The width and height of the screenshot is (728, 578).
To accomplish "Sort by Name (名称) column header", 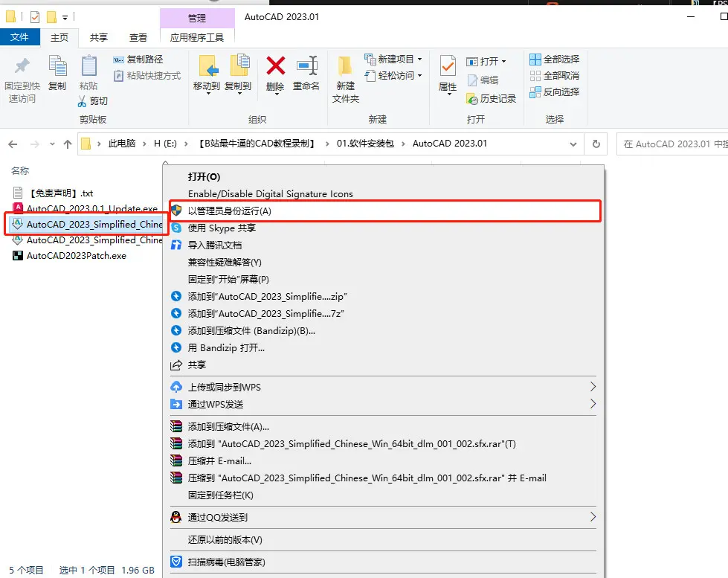I will (20, 171).
